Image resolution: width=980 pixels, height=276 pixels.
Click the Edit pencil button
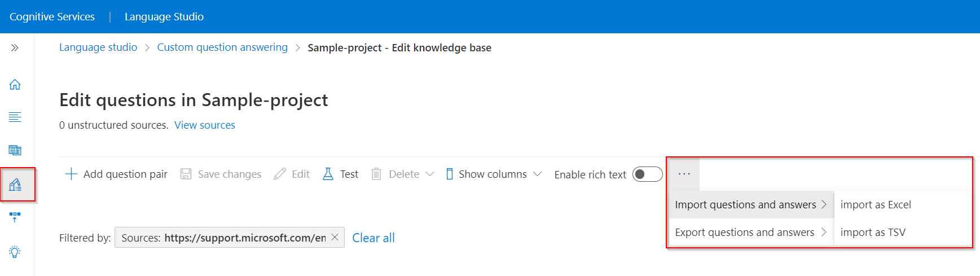pyautogui.click(x=292, y=174)
